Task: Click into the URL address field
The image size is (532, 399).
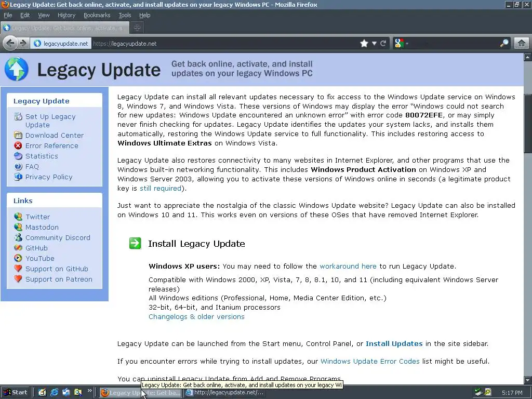Action: tap(224, 44)
